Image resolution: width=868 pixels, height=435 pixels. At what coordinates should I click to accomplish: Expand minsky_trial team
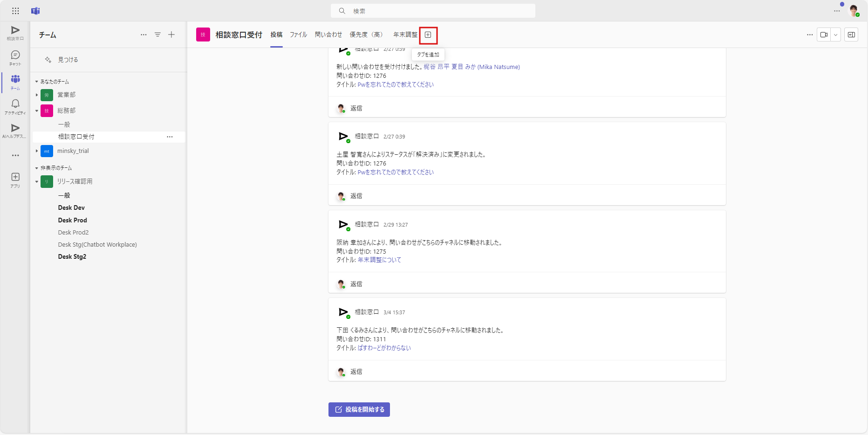coord(37,151)
